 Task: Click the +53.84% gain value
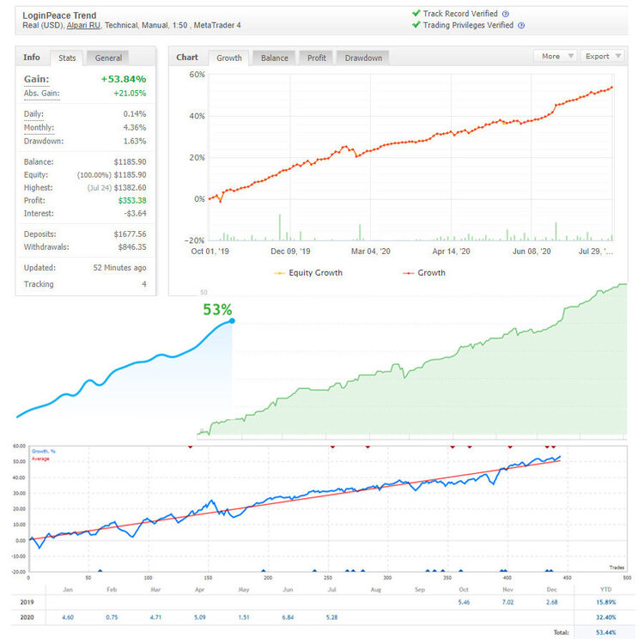(124, 79)
